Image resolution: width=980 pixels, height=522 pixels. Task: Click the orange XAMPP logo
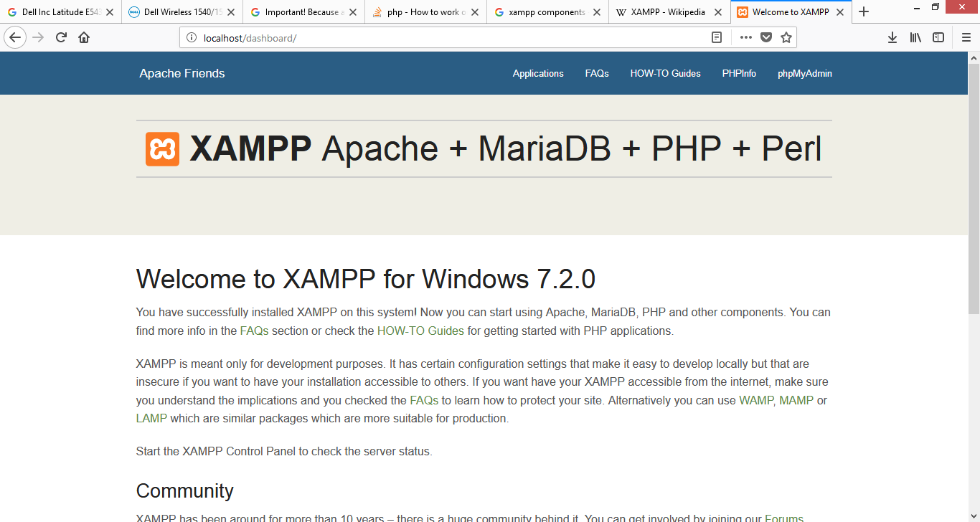click(x=162, y=149)
